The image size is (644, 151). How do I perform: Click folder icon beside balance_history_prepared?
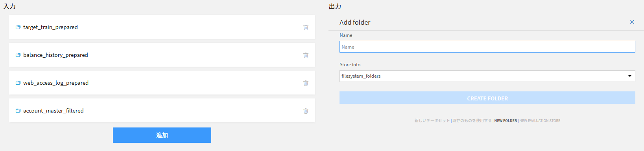tap(18, 55)
